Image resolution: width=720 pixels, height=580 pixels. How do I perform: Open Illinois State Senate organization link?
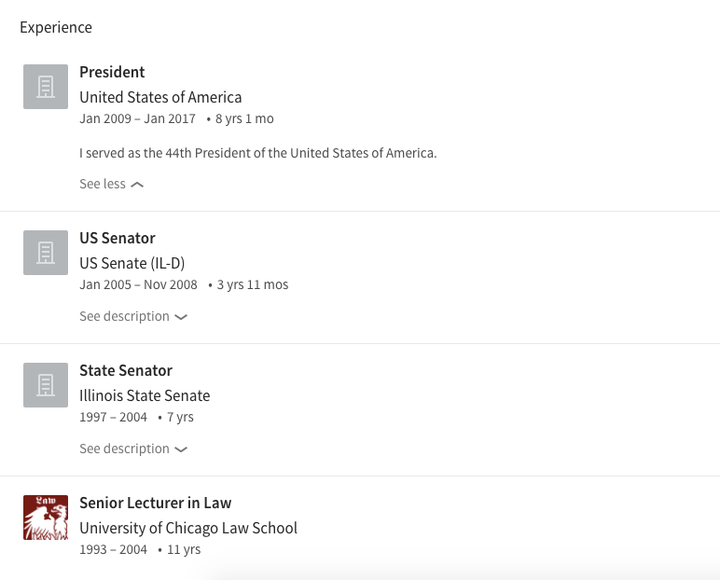pos(145,395)
